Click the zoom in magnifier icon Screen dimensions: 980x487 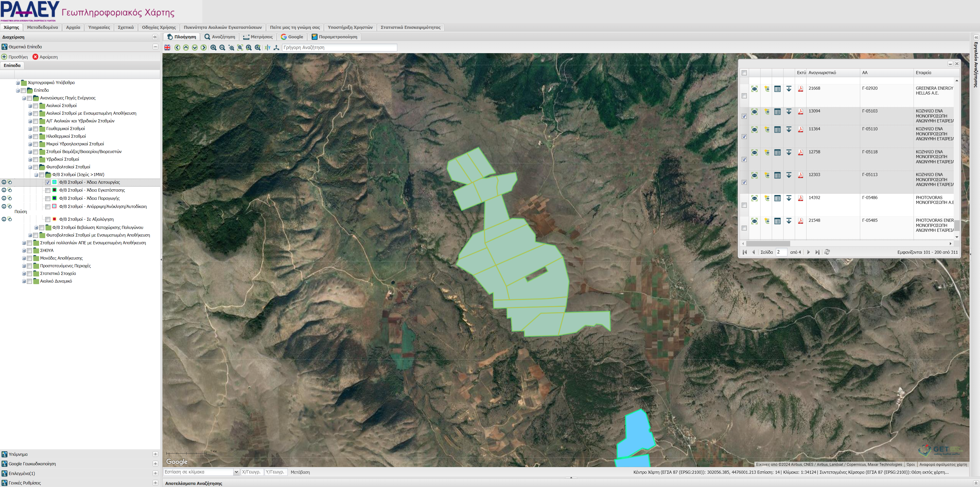(213, 48)
